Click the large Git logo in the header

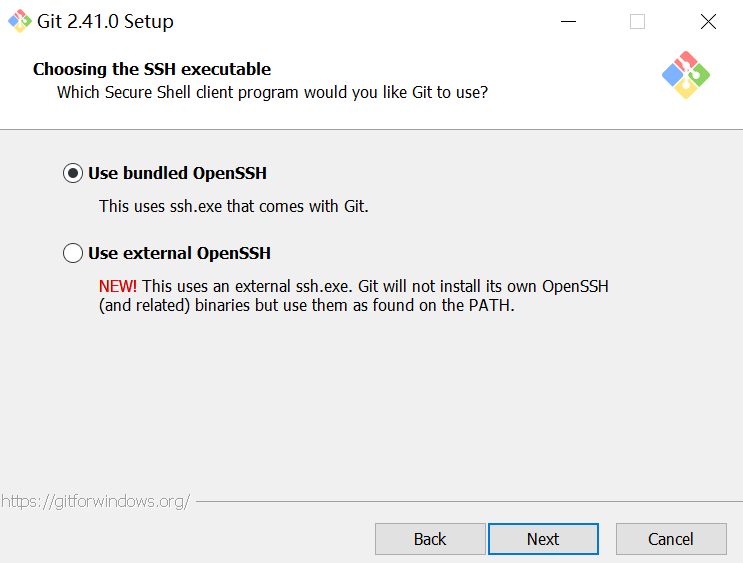pos(686,75)
